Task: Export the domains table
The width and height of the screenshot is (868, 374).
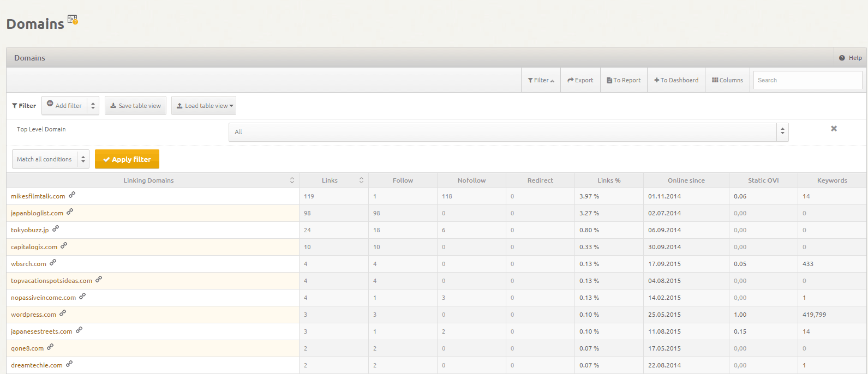Action: click(580, 80)
